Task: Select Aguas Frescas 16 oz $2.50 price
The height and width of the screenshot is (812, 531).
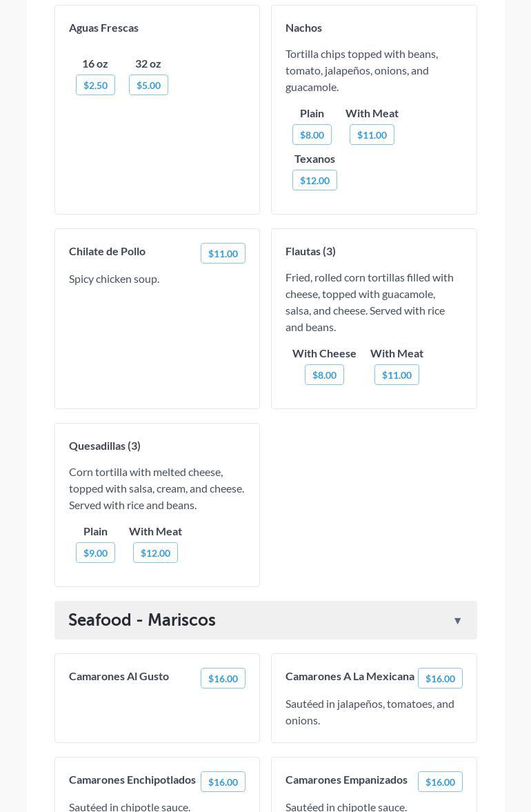Action: (x=95, y=86)
